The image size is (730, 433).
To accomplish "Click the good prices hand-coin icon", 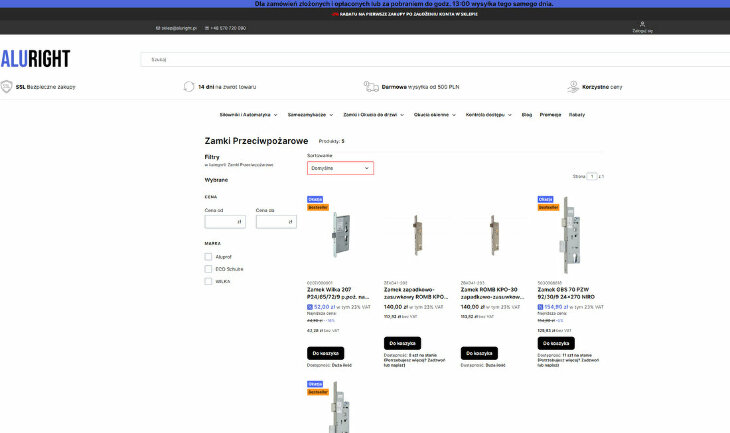I will pyautogui.click(x=573, y=87).
